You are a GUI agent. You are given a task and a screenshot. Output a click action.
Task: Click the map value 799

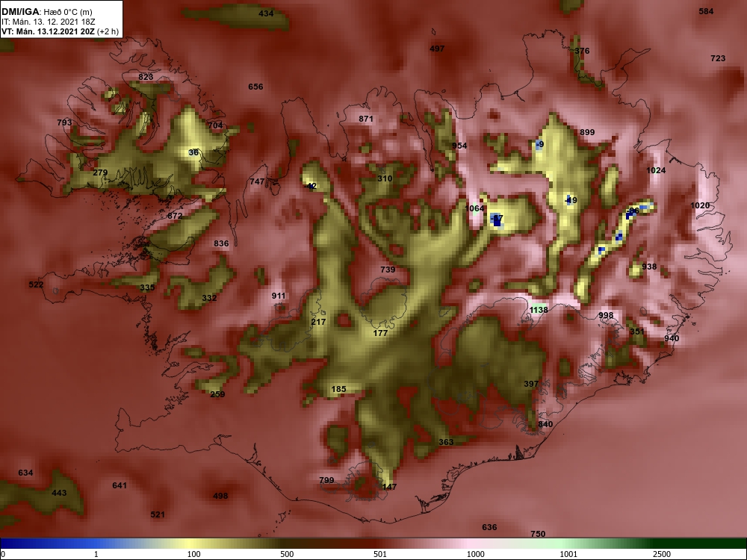click(x=326, y=480)
